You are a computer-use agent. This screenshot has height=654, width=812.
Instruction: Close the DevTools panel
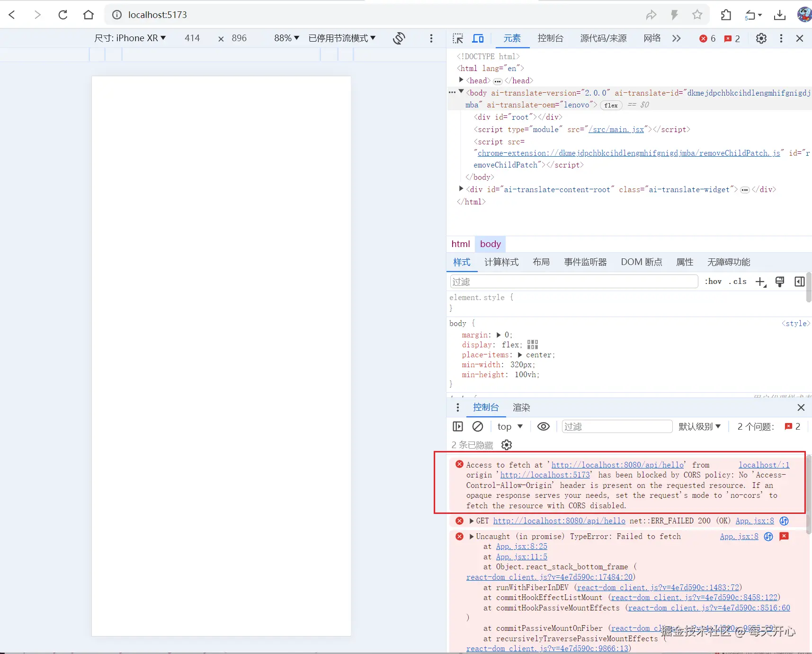[800, 38]
